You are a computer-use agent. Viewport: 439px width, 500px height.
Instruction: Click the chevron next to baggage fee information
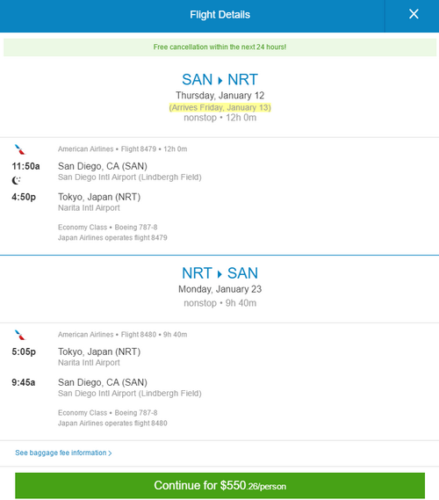click(x=110, y=453)
